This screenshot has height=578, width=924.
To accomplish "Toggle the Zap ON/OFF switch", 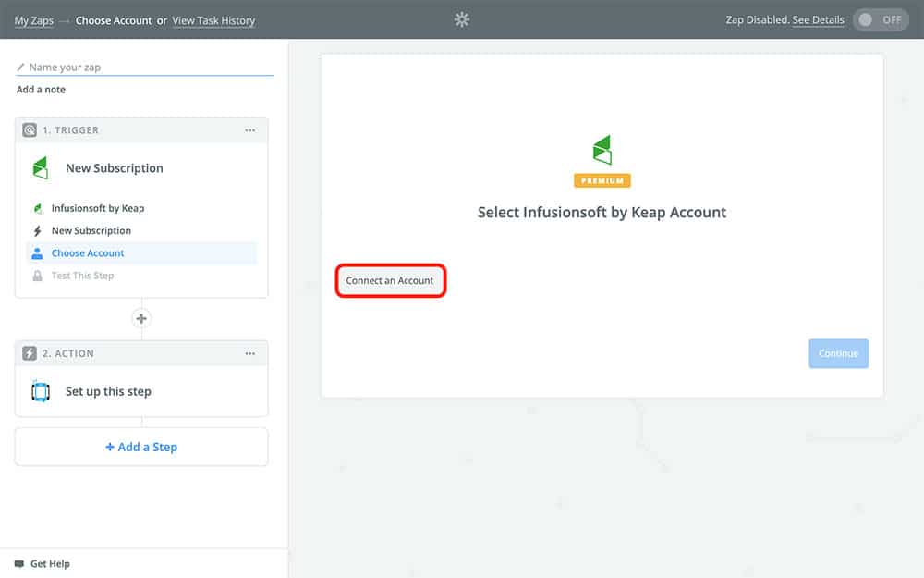I will (881, 20).
